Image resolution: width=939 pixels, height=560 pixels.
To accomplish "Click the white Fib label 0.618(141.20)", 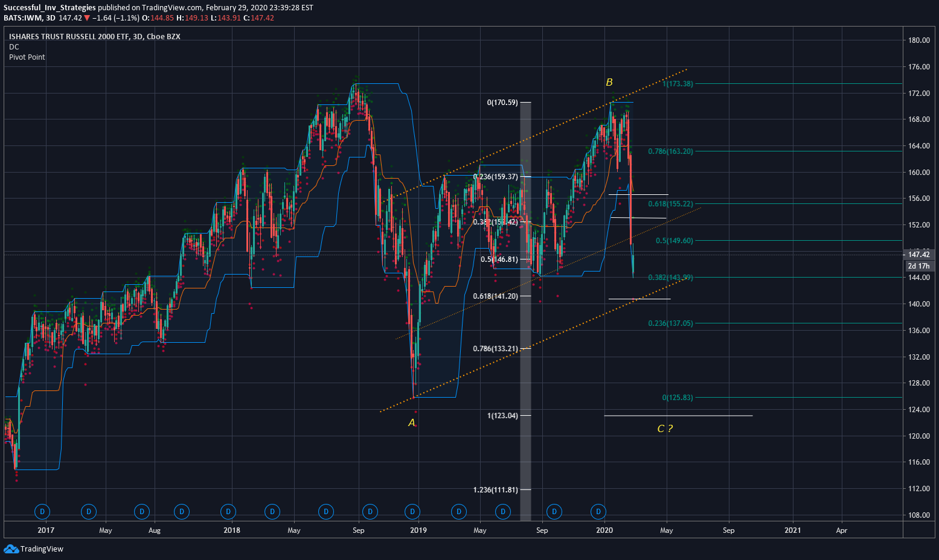I will (496, 296).
